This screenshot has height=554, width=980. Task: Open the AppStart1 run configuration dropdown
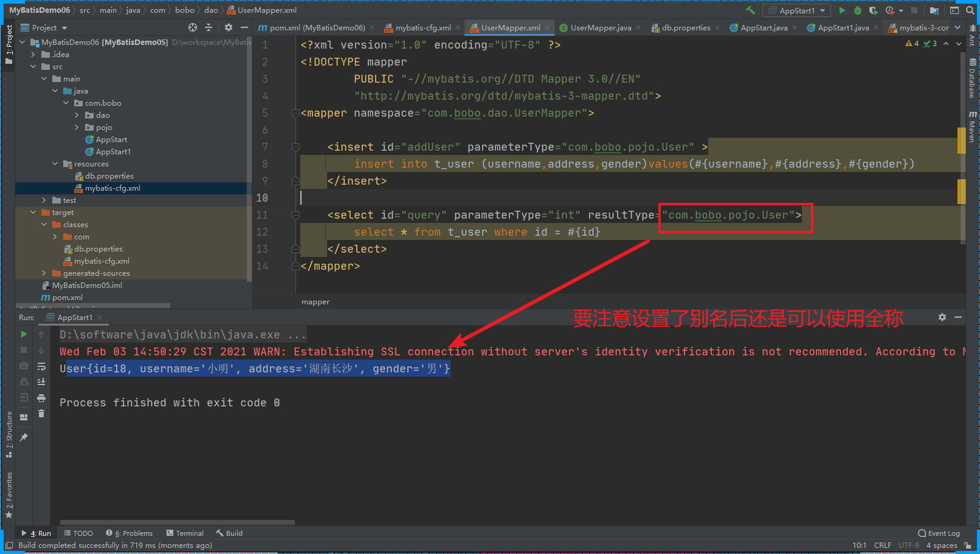798,10
